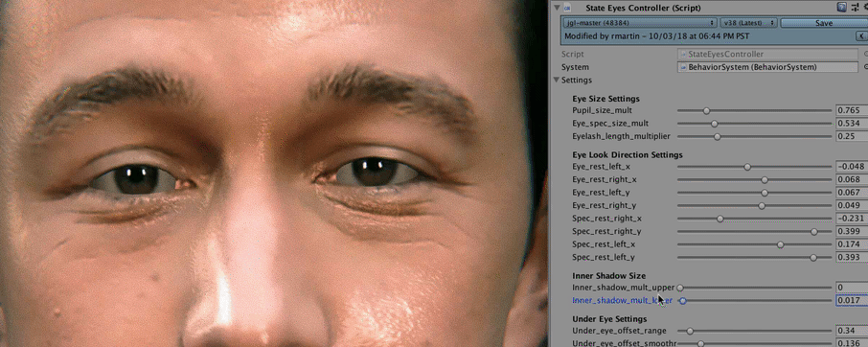Click the Eyelash_length_multiplier value field 0.25
Image resolution: width=868 pixels, height=347 pixels.
(x=852, y=136)
